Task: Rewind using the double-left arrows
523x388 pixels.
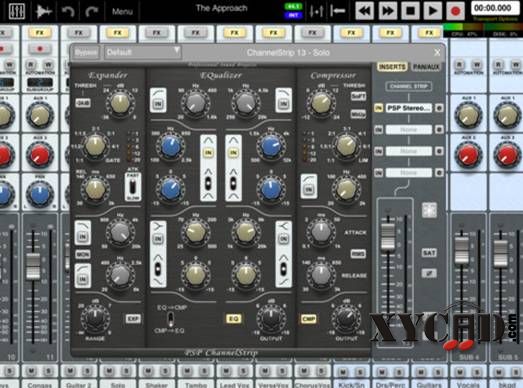Action: point(365,11)
